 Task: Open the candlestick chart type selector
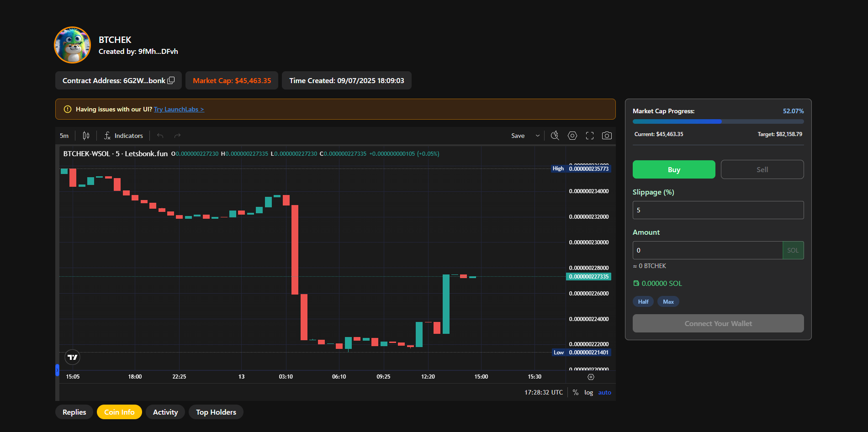click(x=86, y=136)
